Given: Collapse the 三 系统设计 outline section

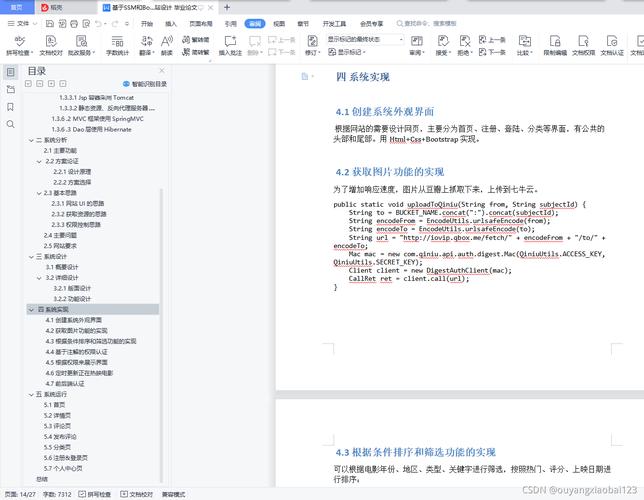Looking at the screenshot, I should 31,257.
